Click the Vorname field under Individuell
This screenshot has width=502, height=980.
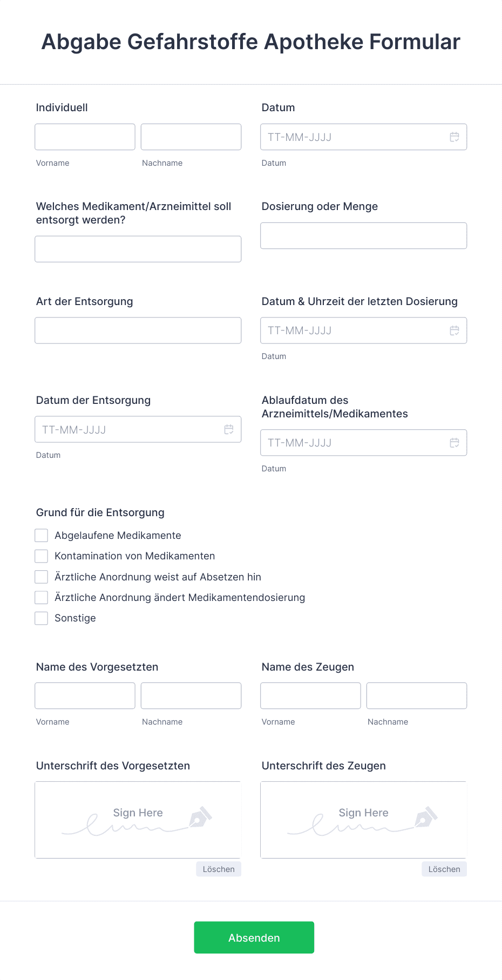point(85,137)
